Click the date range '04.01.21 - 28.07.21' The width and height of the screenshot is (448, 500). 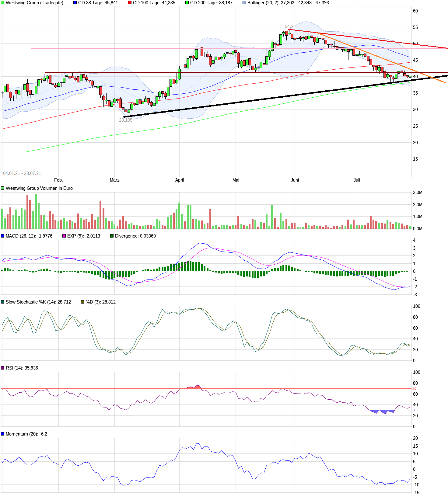coord(22,173)
